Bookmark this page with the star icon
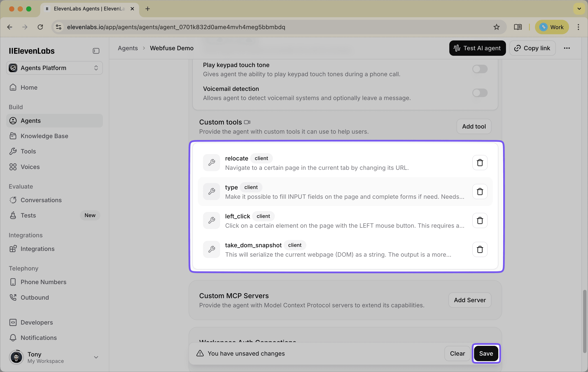The image size is (588, 372). point(496,27)
